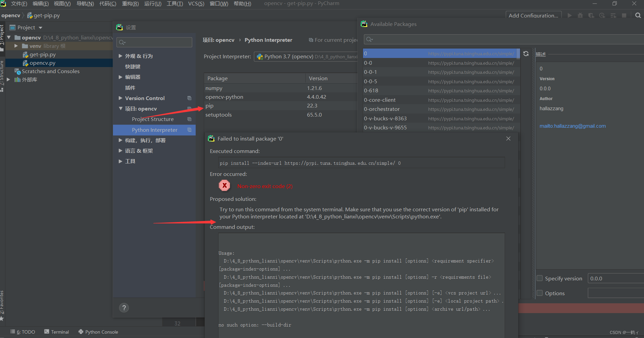The height and width of the screenshot is (338, 644).
Task: Click the Add Configuration button
Action: 534,16
